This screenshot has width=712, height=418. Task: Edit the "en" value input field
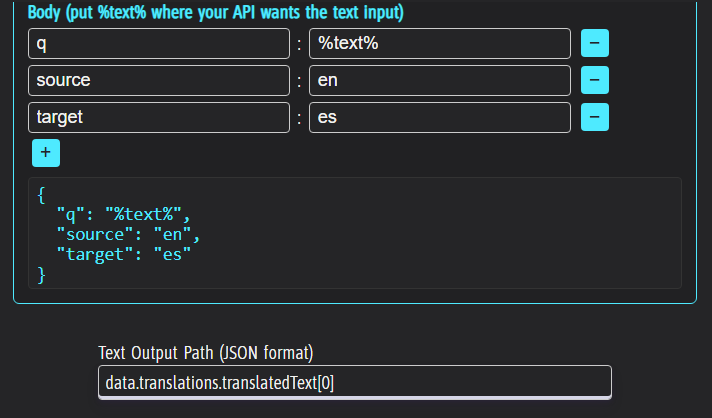click(x=439, y=80)
